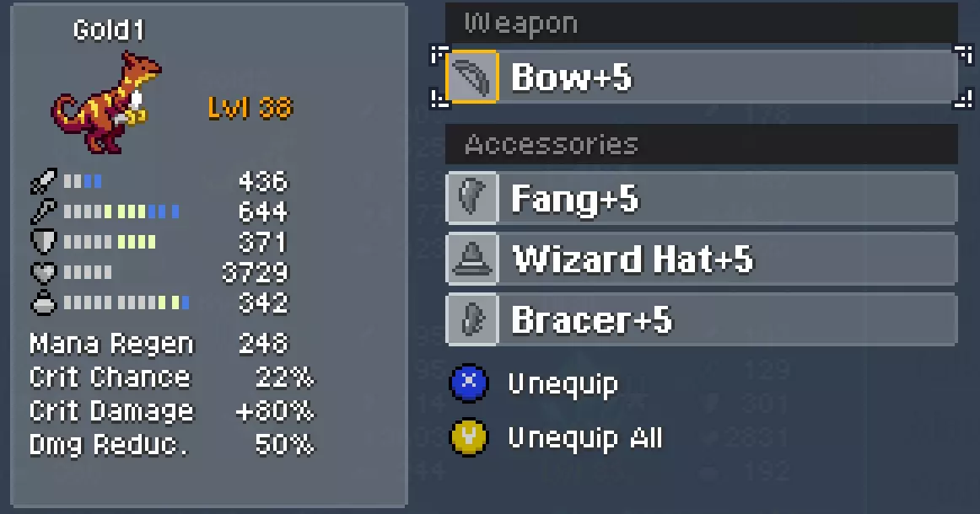The width and height of the screenshot is (980, 514).
Task: Click the Unequip All label
Action: coord(585,438)
